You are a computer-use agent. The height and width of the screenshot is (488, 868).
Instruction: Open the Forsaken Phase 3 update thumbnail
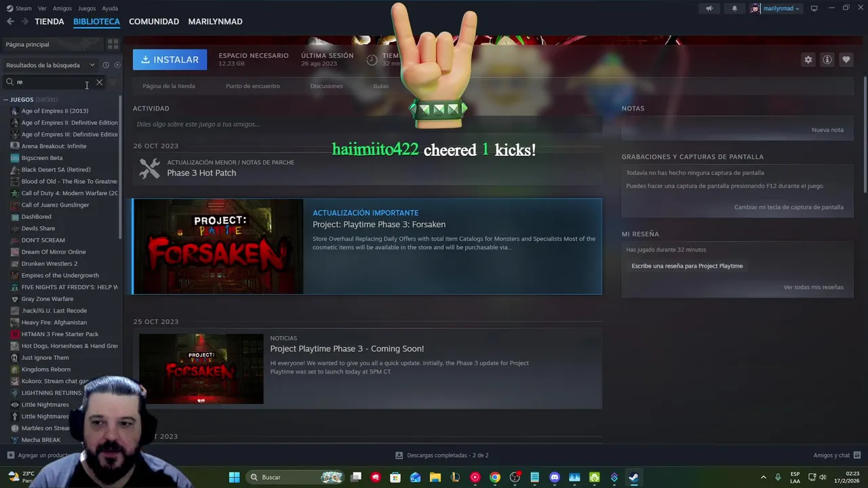(x=218, y=247)
